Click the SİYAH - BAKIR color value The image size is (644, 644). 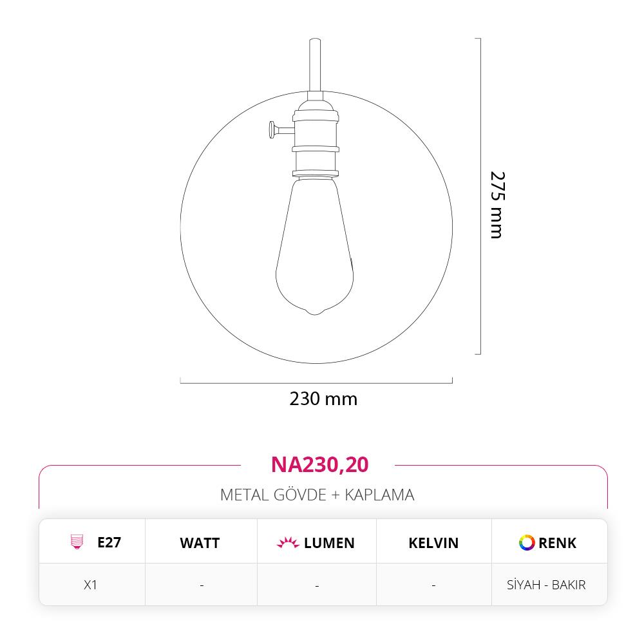547,585
